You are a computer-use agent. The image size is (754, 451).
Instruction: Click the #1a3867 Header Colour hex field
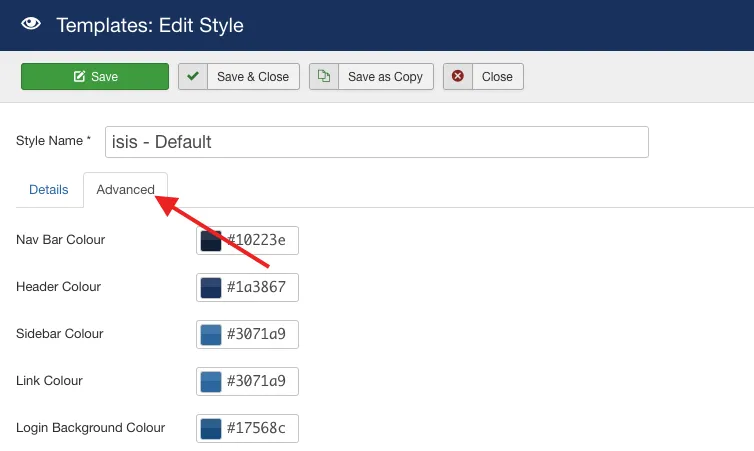click(x=259, y=287)
